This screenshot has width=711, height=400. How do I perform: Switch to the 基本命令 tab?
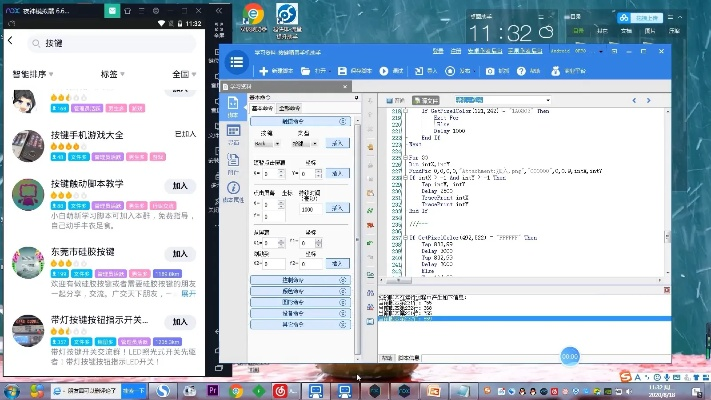[x=261, y=107]
